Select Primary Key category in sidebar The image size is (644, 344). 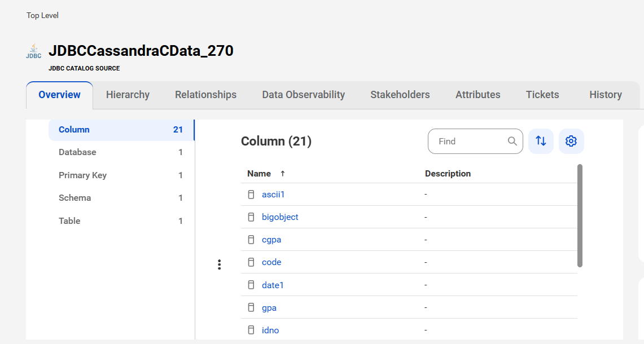click(121, 175)
